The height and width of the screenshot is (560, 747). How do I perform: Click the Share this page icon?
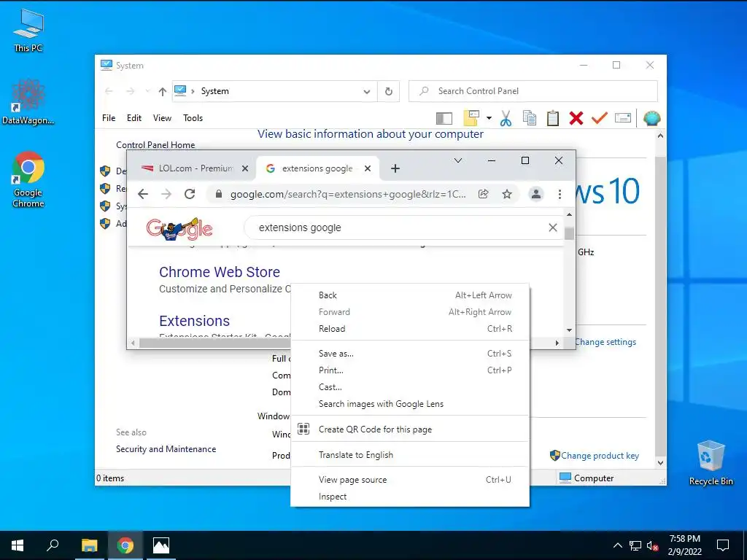point(484,194)
